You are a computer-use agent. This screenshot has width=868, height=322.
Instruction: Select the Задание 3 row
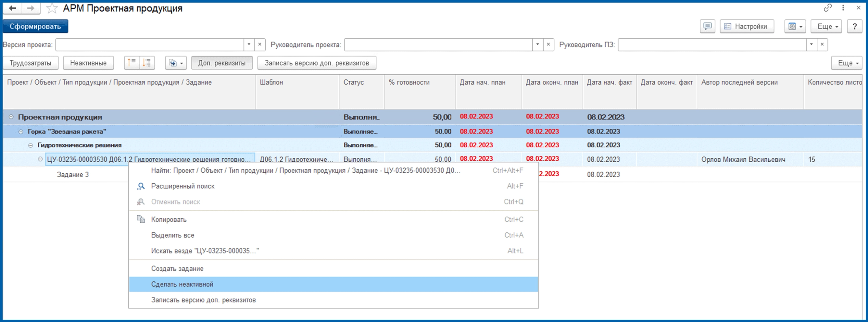(73, 175)
